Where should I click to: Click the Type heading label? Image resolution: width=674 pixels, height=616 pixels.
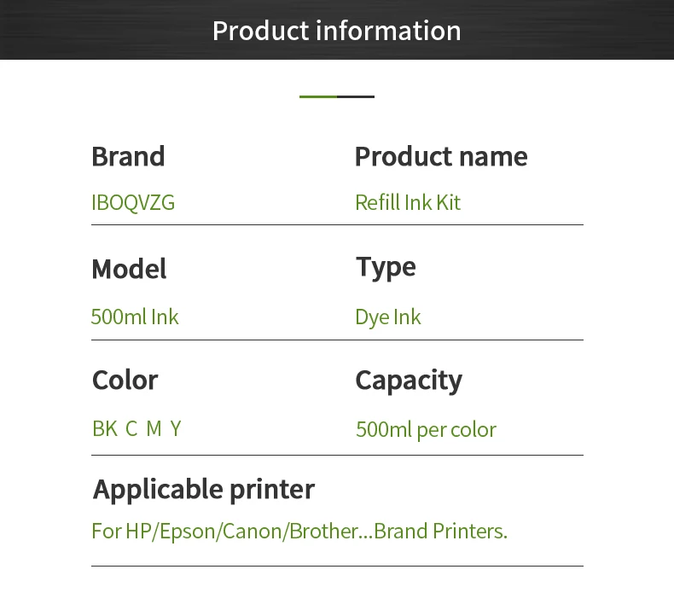[386, 267]
